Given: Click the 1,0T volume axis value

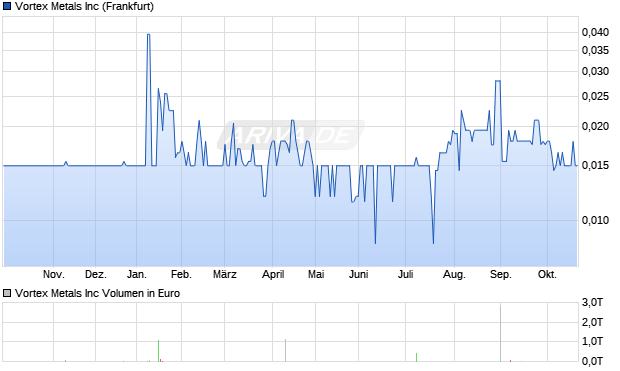Looking at the screenshot, I should click(592, 341).
